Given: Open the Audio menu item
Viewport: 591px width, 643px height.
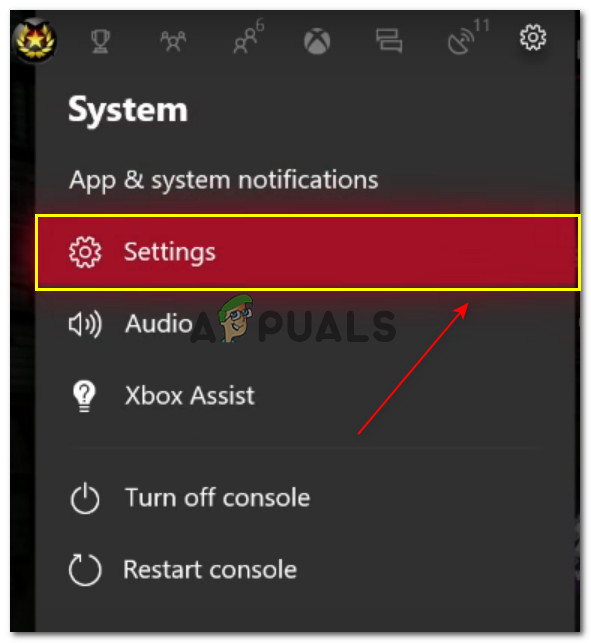Looking at the screenshot, I should (158, 324).
